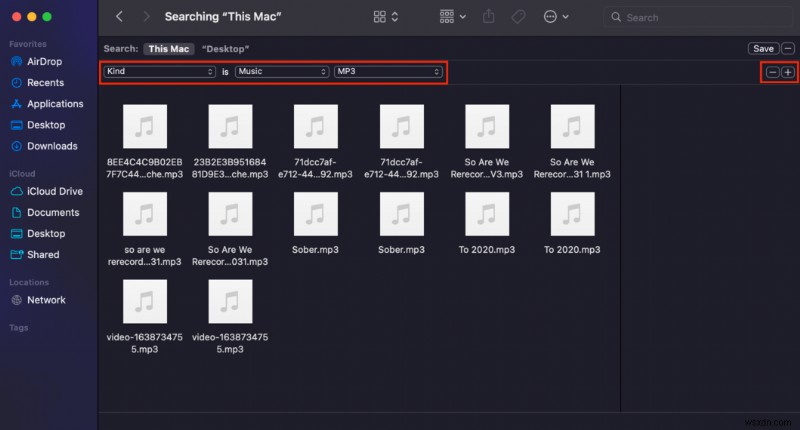Open the Music kind dropdown
The image size is (800, 430).
click(x=282, y=71)
